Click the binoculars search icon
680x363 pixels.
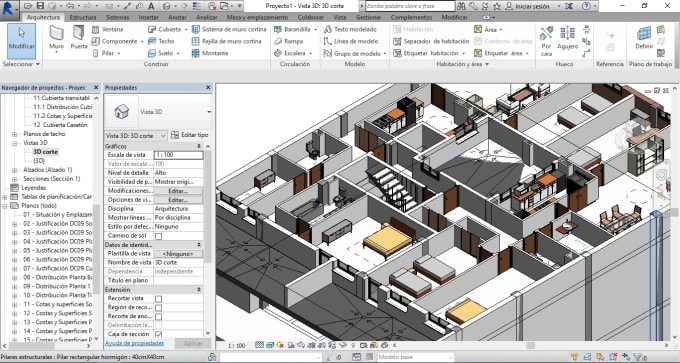pyautogui.click(x=461, y=6)
